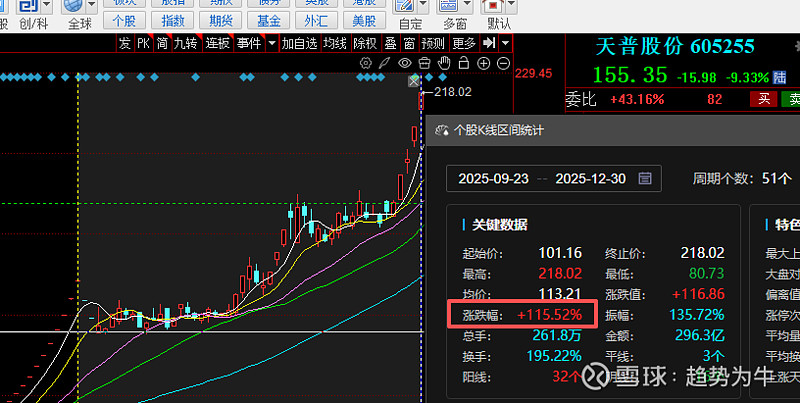Open the 预测 forecast item
This screenshot has width=800, height=403.
coord(433,43)
